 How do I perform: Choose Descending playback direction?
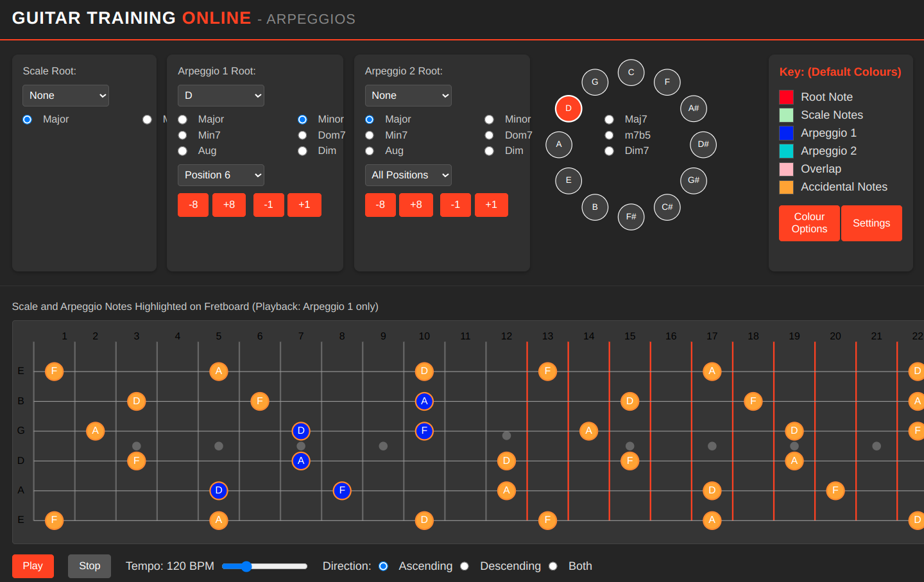(x=465, y=566)
